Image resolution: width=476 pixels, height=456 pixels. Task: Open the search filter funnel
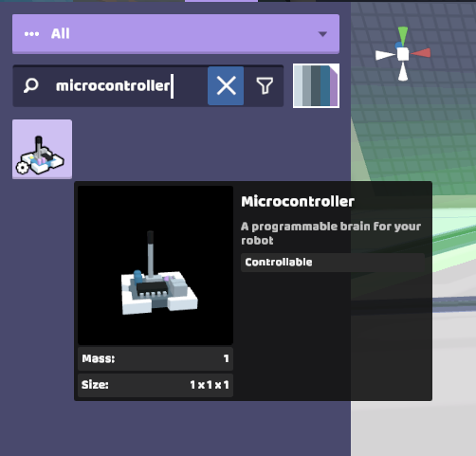point(265,85)
